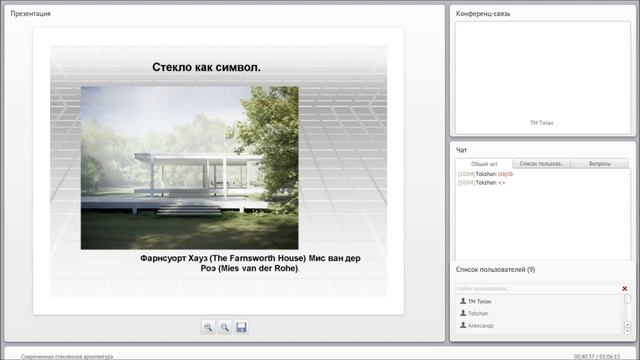This screenshot has height=360, width=640.
Task: Click the Список пользователей (9) header
Action: 496,269
